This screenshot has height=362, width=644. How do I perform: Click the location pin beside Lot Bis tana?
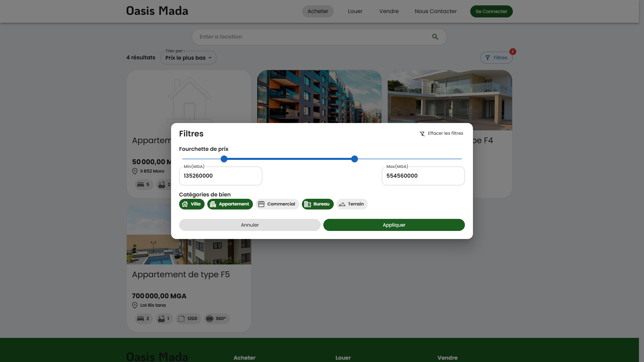tap(135, 305)
